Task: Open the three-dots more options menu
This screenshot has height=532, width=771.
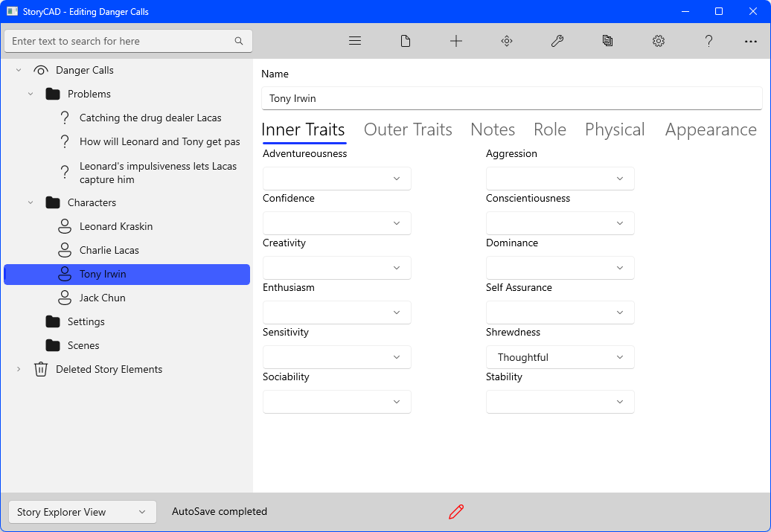Action: [x=751, y=42]
